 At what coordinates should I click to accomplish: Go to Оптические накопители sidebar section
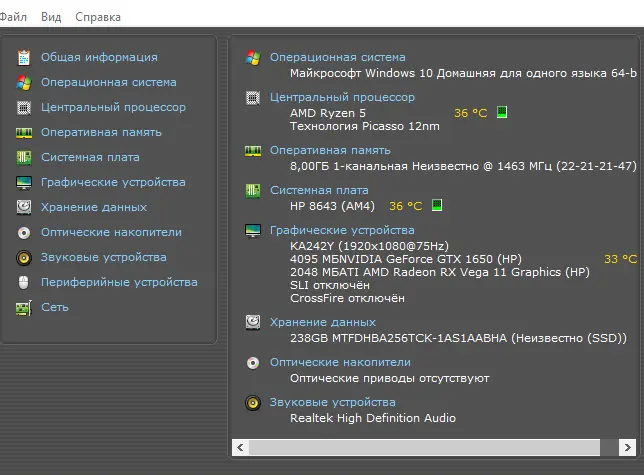(111, 232)
